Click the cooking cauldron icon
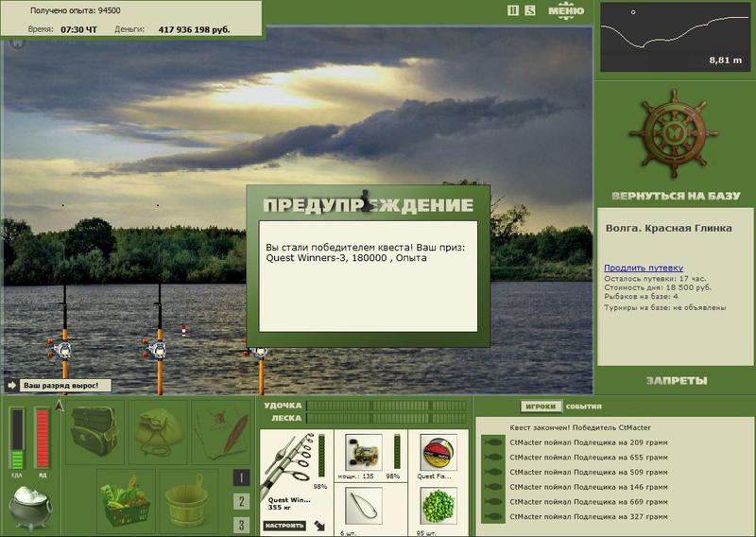The height and width of the screenshot is (537, 756). pyautogui.click(x=30, y=508)
